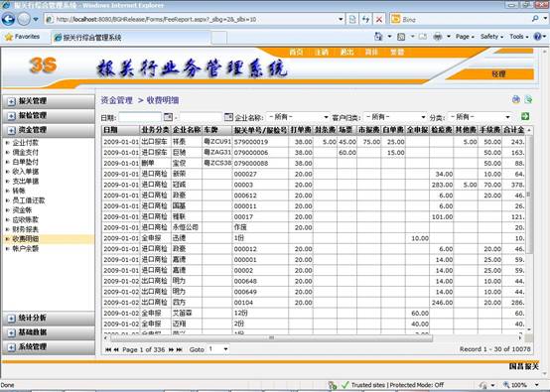Open the IE Tools menu
The width and height of the screenshot is (550, 392).
point(519,37)
